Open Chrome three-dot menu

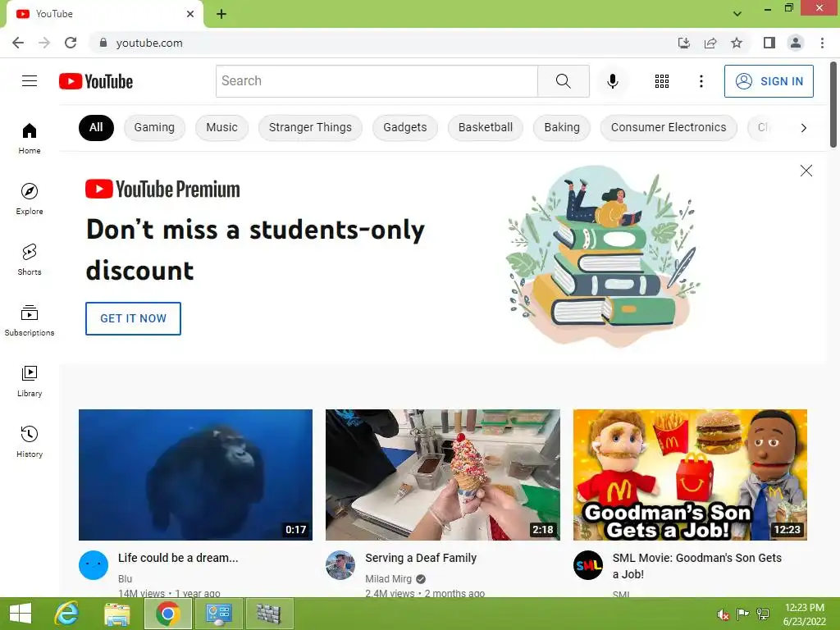click(x=822, y=43)
